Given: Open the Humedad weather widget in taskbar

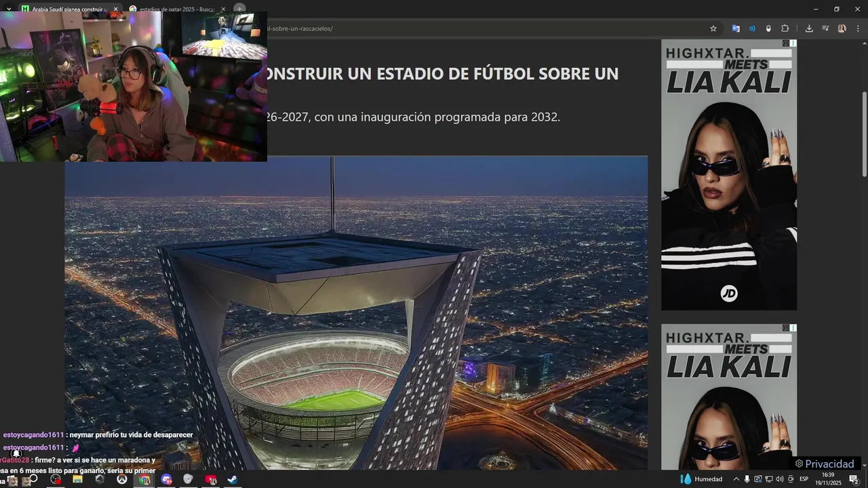Looking at the screenshot, I should 701,479.
